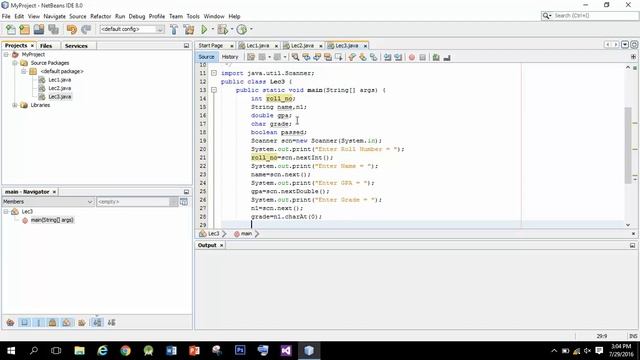Undo the last edit via toolbar
Viewport: 640px width, 360px height.
click(x=72, y=29)
